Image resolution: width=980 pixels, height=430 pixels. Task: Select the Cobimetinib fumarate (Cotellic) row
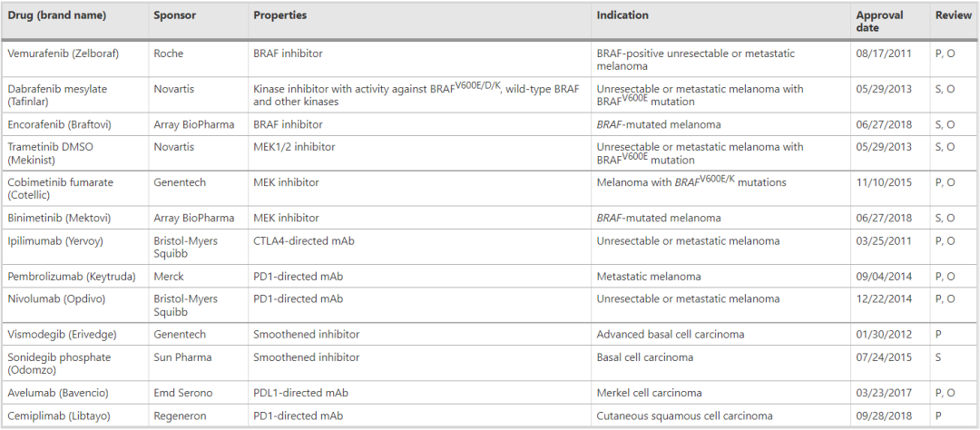pos(490,188)
